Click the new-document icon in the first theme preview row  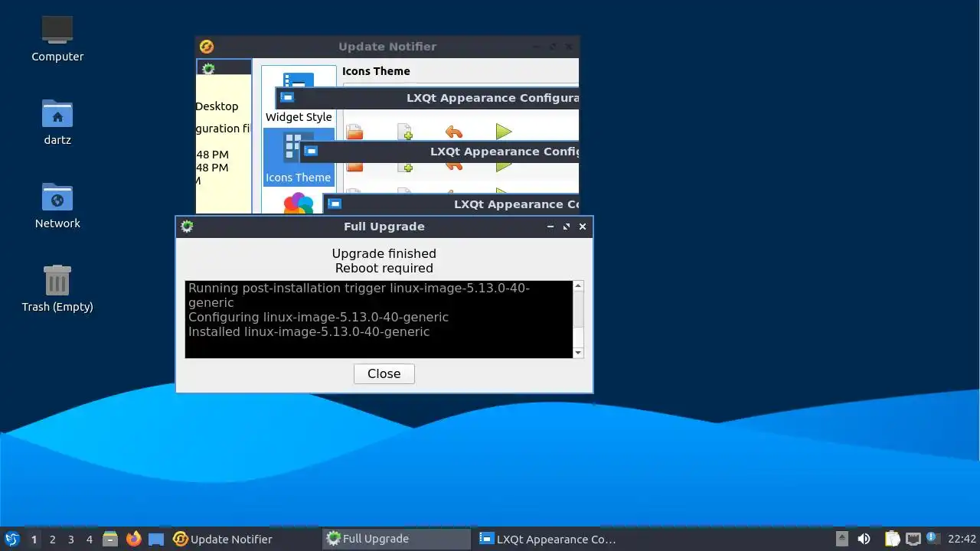[405, 132]
